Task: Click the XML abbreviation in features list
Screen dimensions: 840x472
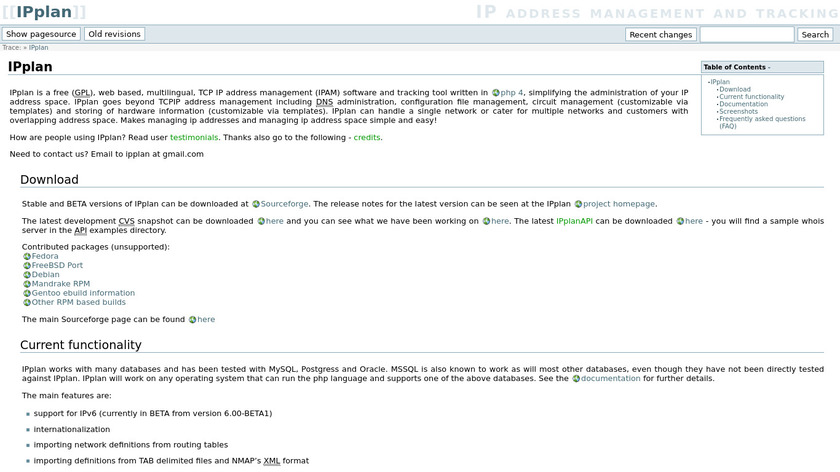Action: coord(272,461)
